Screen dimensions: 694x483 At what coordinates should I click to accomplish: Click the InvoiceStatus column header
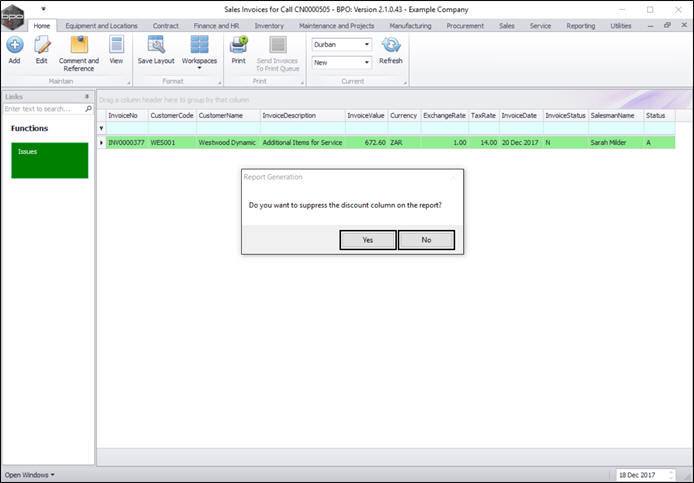pyautogui.click(x=566, y=116)
